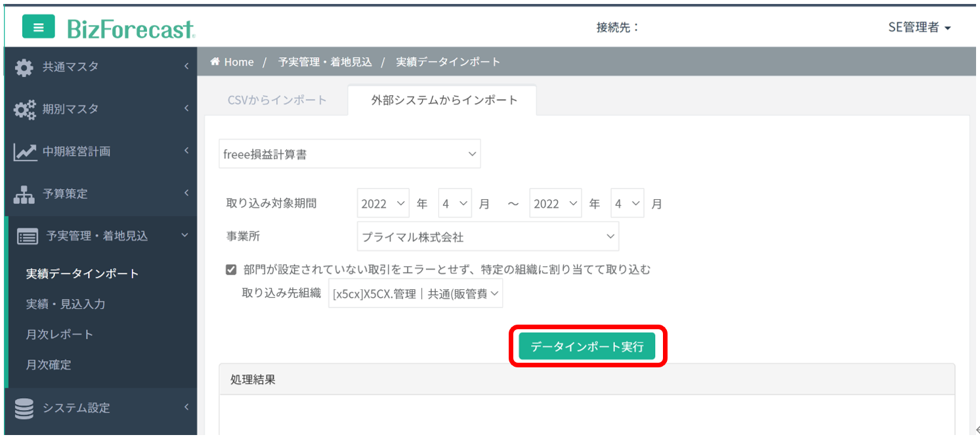Image resolution: width=980 pixels, height=437 pixels.
Task: Click the 接続先： label in the header
Action: coord(618,28)
